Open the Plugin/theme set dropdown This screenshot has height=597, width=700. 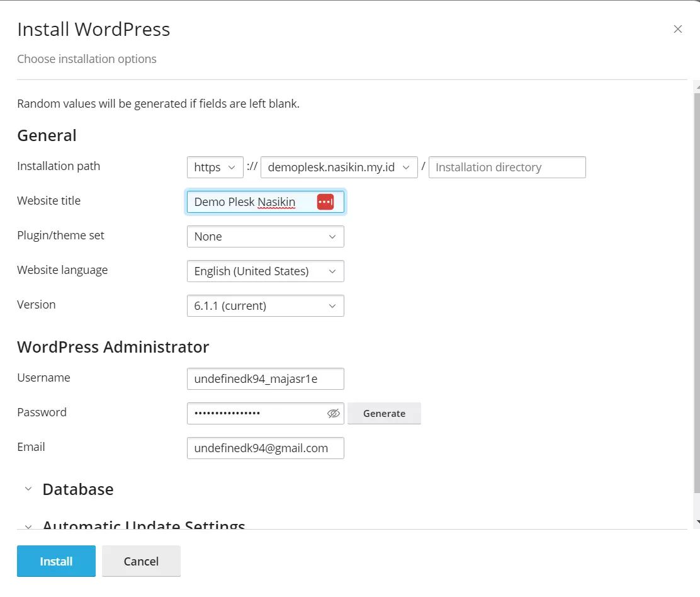(265, 236)
